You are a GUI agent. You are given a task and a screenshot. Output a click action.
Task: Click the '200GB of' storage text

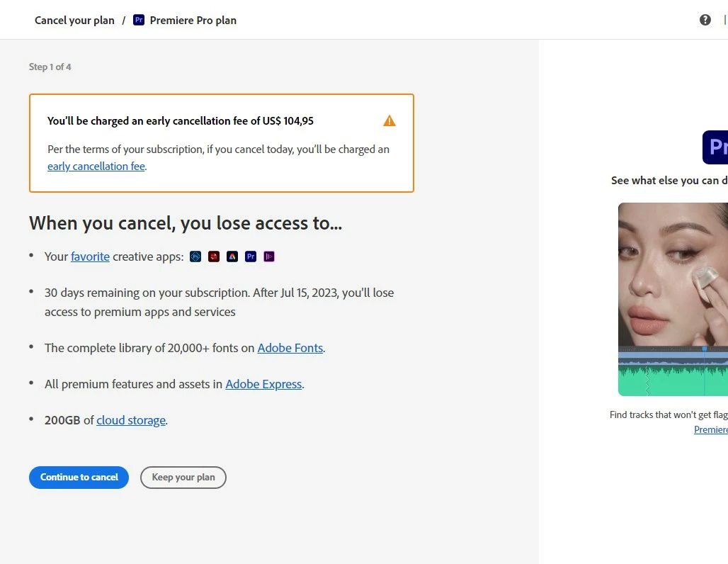point(69,420)
